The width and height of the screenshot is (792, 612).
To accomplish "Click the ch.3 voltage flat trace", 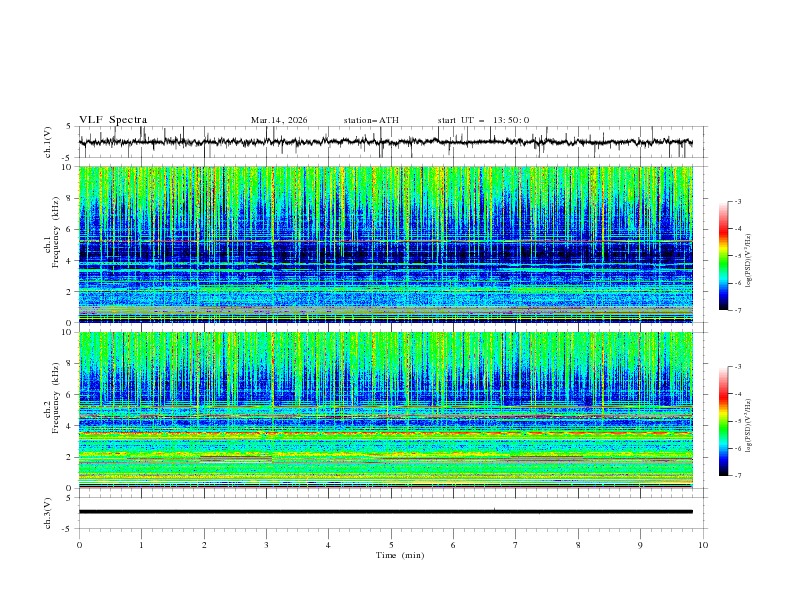I will tap(386, 512).
